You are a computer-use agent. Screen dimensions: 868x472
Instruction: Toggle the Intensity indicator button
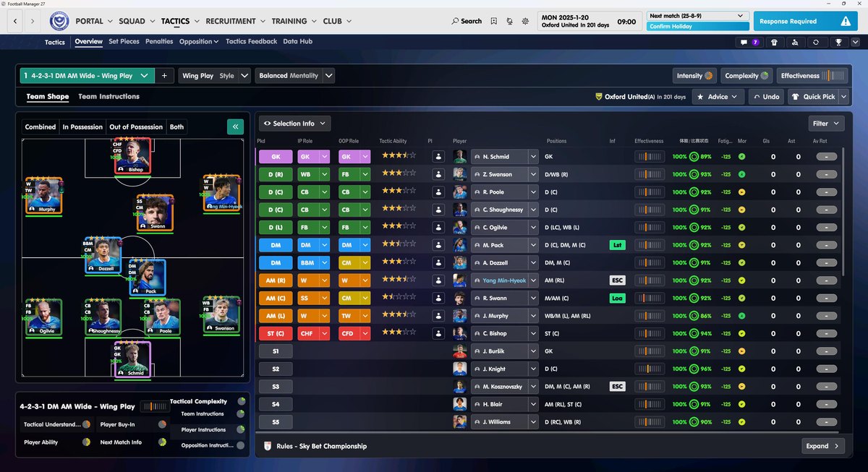click(694, 75)
